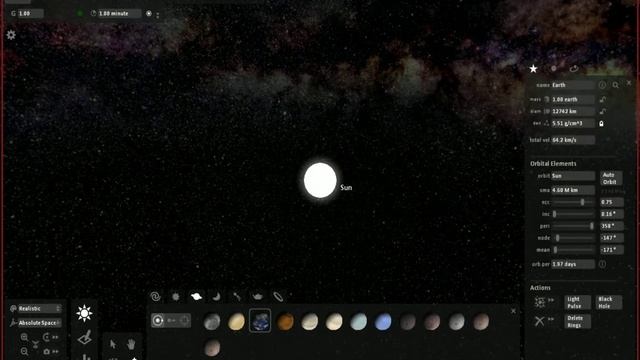640x360 pixels.
Task: Click the green indicator light beside time step
Action: point(80,13)
